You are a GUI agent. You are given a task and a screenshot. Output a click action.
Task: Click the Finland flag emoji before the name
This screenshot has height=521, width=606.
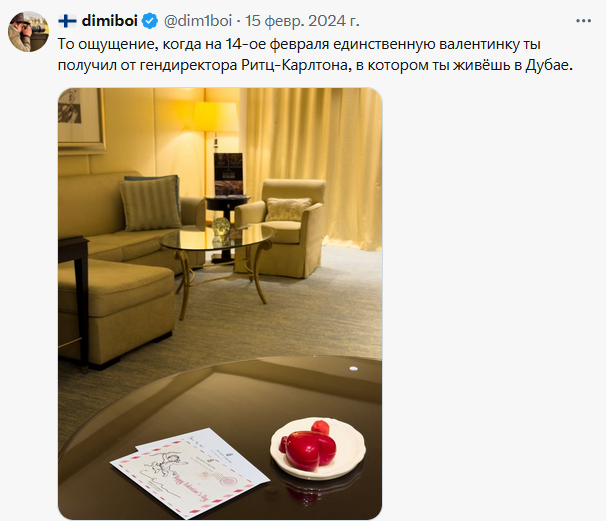(67, 21)
